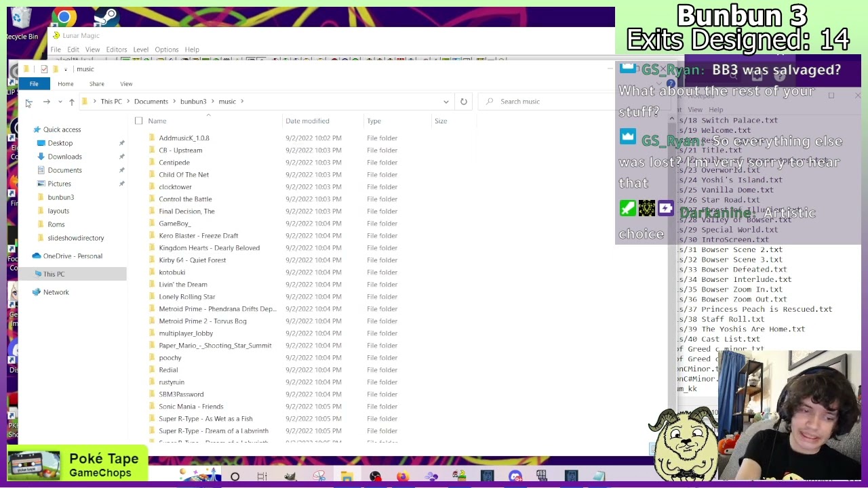The image size is (868, 488).
Task: Open the address bar history dropdown
Action: click(x=446, y=102)
